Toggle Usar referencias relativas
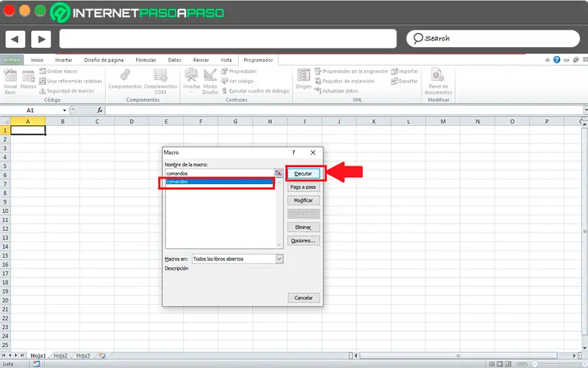Viewport: 588px width, 368px height. [71, 81]
